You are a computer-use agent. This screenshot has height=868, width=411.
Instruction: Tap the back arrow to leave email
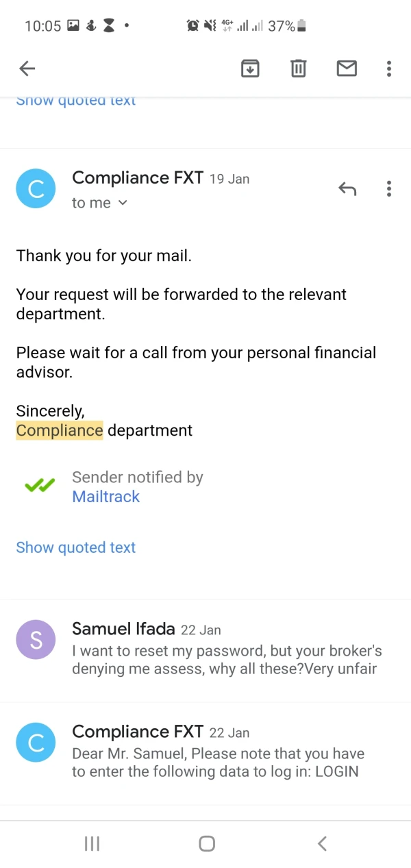[27, 69]
